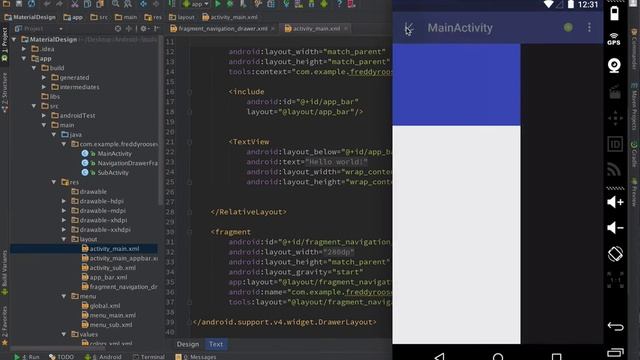
Task: Close the fragment_navigation_drawer.xml tab
Action: [273, 29]
